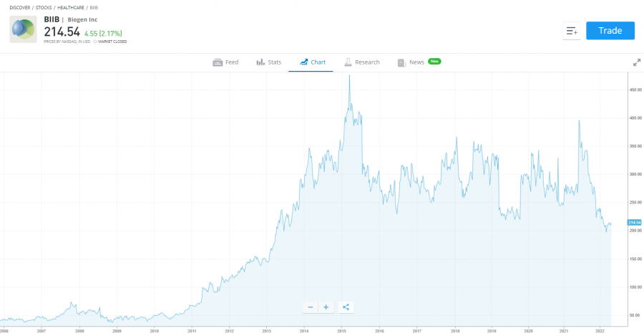Click the 2015 label on time axis
This screenshot has width=644, height=336.
[342, 331]
